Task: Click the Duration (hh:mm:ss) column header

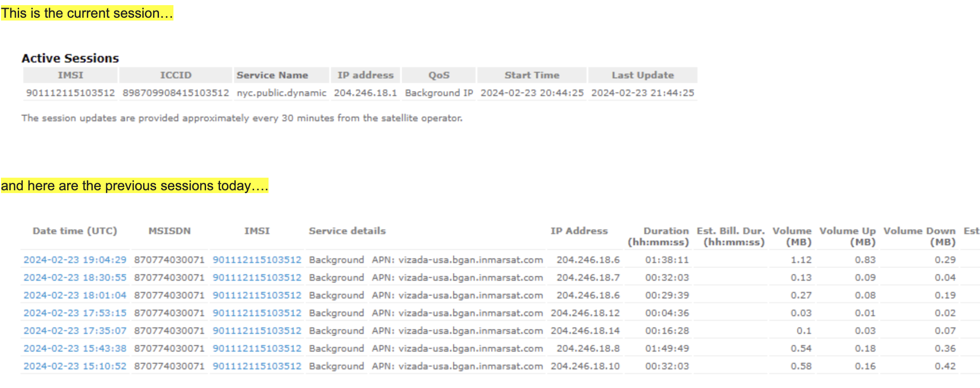Action: pos(658,236)
